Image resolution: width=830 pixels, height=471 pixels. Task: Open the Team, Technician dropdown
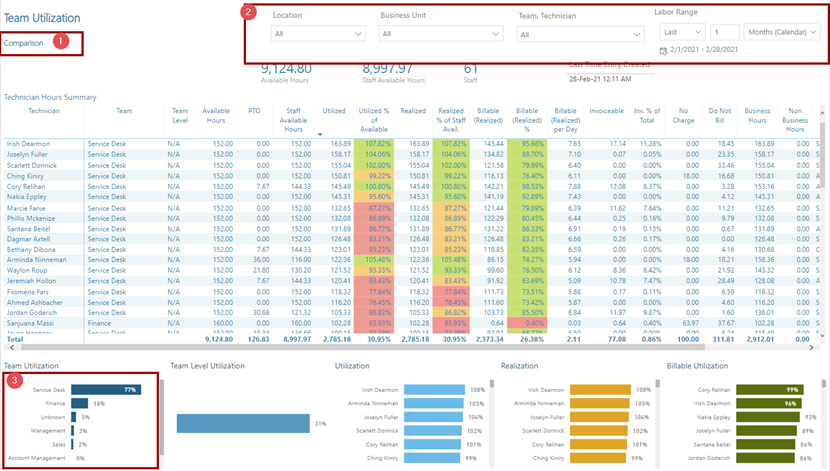(580, 34)
